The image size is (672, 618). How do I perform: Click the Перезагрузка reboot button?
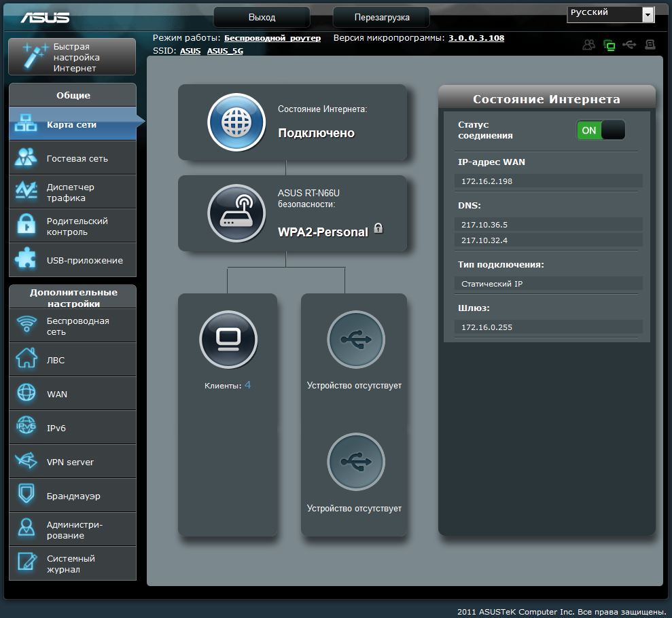(381, 17)
